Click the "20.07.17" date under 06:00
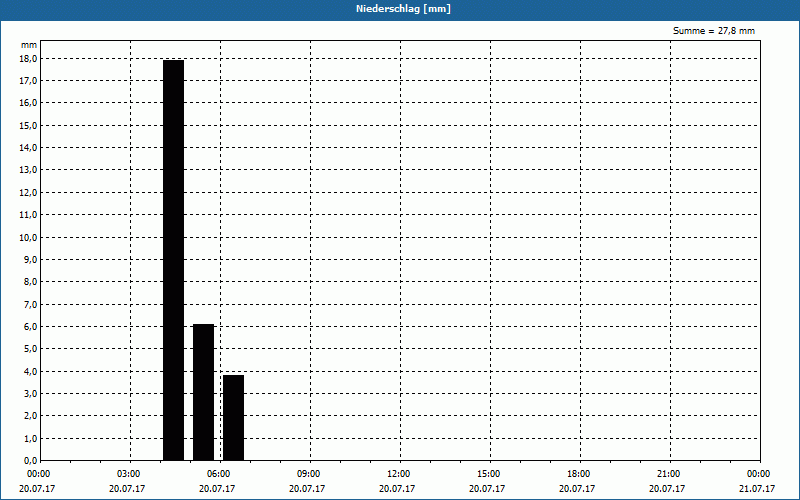 click(217, 488)
